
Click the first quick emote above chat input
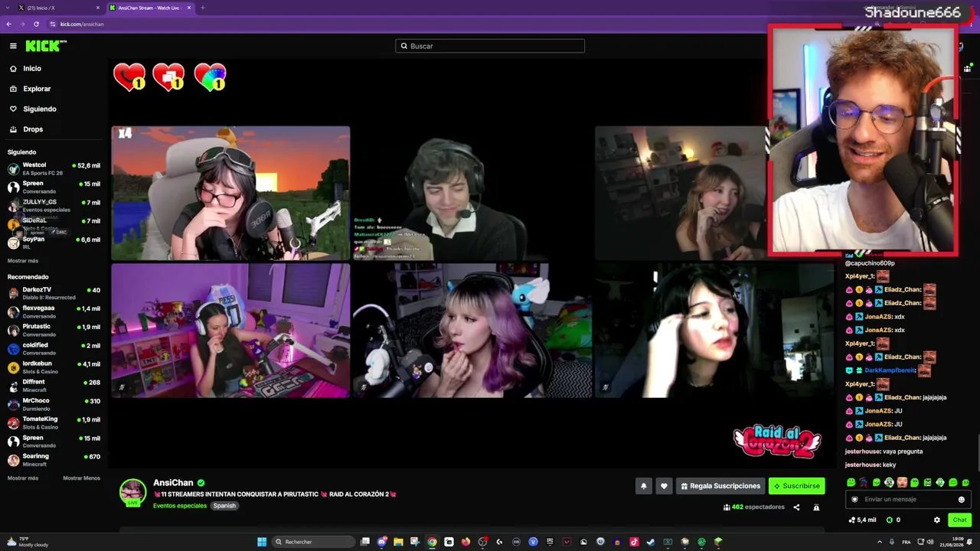pos(851,483)
